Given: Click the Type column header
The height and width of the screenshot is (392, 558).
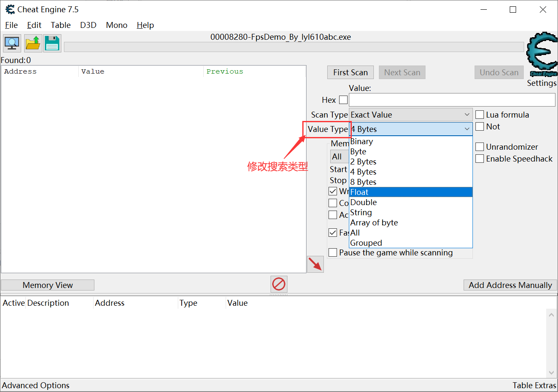Looking at the screenshot, I should 202,303.
